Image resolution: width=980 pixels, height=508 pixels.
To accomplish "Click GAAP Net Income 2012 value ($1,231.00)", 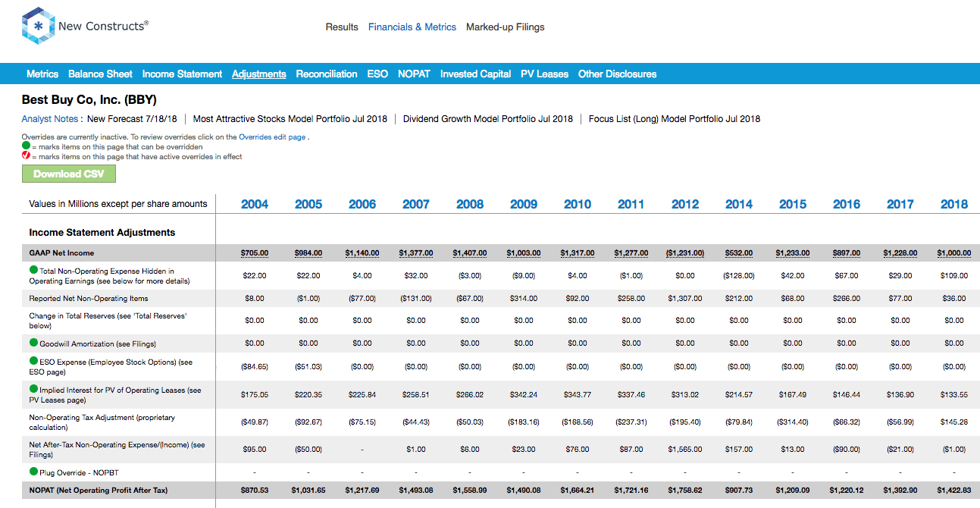I will [x=685, y=253].
